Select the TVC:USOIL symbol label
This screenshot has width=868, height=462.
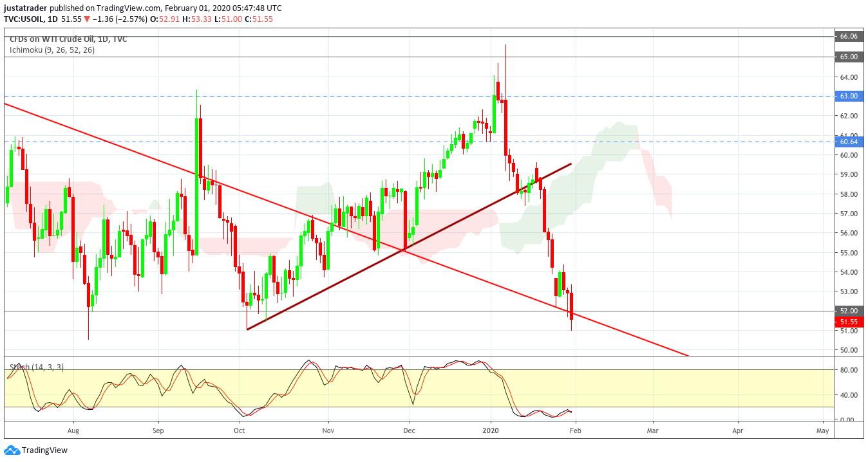[24, 19]
